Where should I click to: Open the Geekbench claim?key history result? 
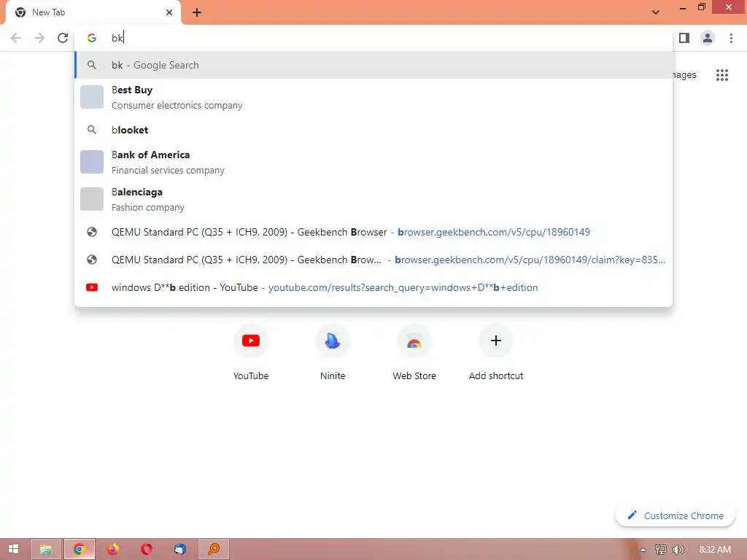[373, 260]
